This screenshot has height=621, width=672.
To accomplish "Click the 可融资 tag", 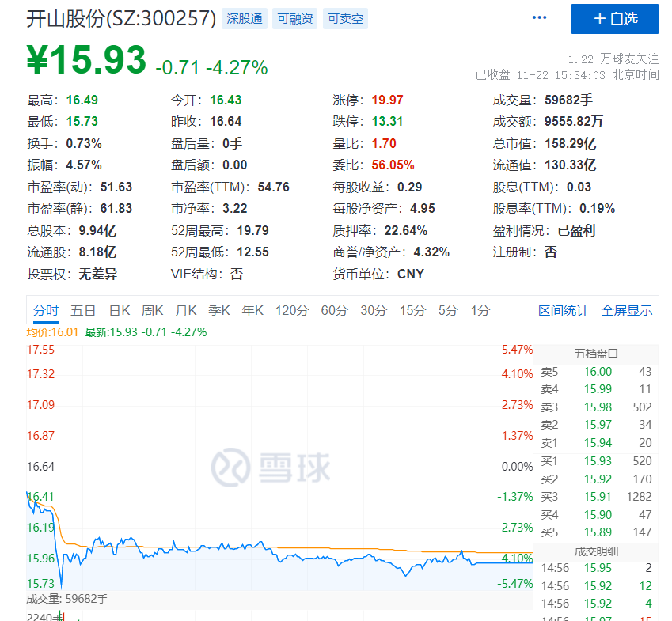I will pyautogui.click(x=294, y=19).
